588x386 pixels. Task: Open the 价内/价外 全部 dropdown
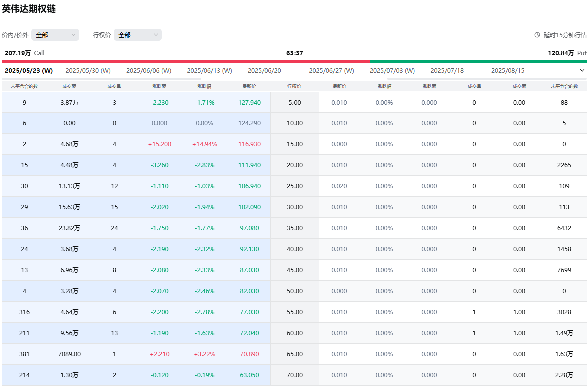click(55, 35)
